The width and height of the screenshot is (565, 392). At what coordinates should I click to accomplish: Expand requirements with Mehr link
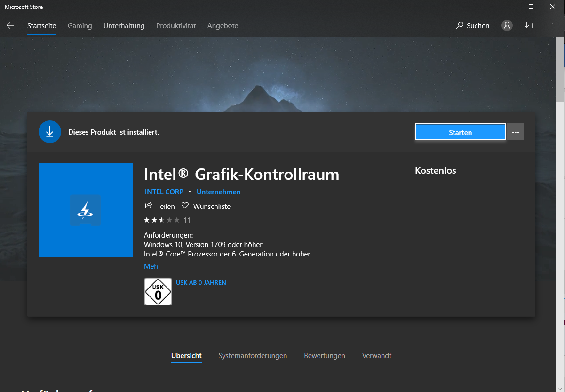pyautogui.click(x=152, y=266)
